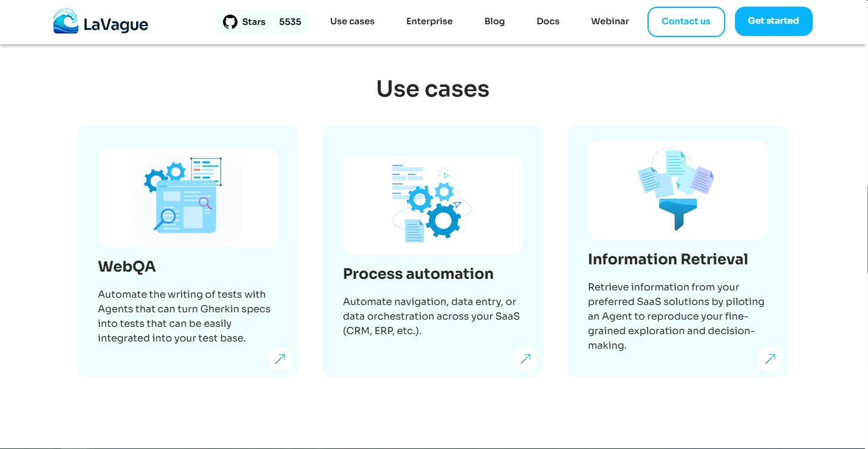Open the Use cases menu item

352,21
